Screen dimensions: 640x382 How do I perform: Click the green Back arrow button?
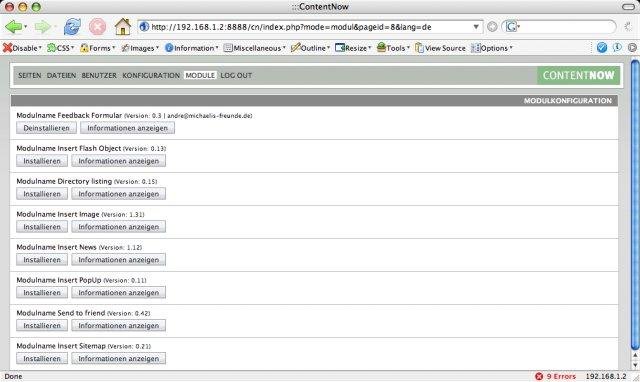(x=13, y=27)
